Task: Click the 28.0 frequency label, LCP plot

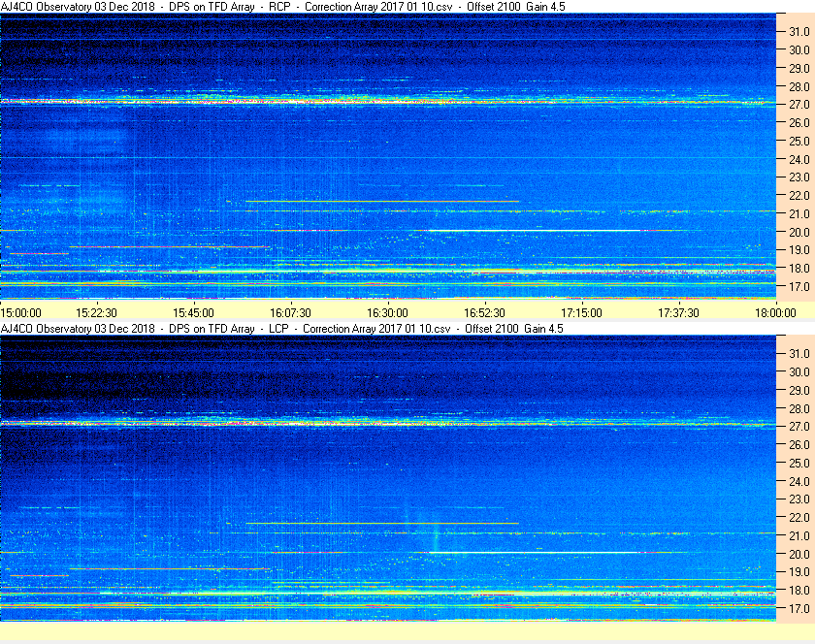Action: 799,408
